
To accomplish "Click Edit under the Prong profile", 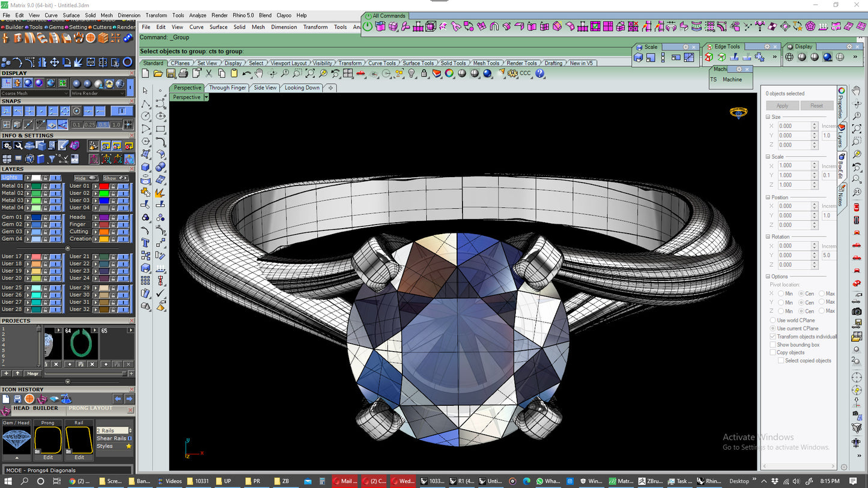I will (48, 457).
